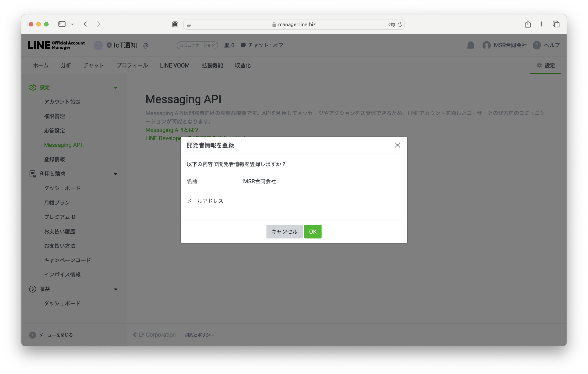Open the notifications bell icon

[471, 45]
